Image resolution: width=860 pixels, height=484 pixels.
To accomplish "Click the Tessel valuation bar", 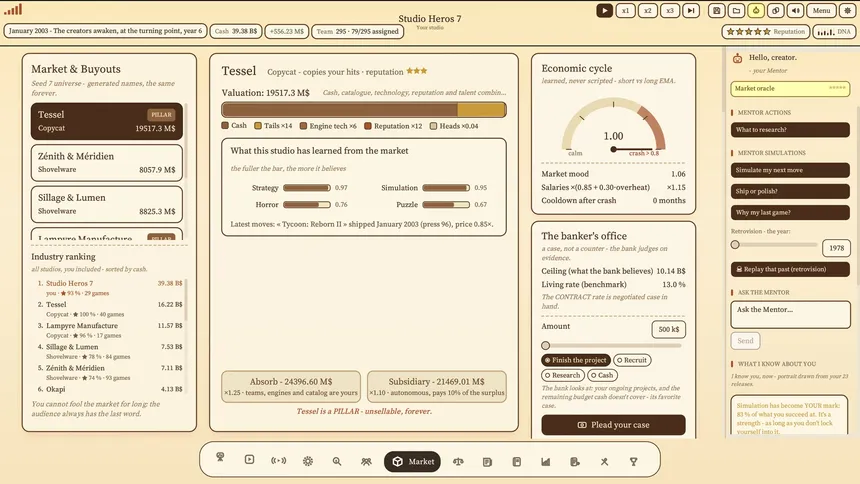I will pyautogui.click(x=364, y=109).
